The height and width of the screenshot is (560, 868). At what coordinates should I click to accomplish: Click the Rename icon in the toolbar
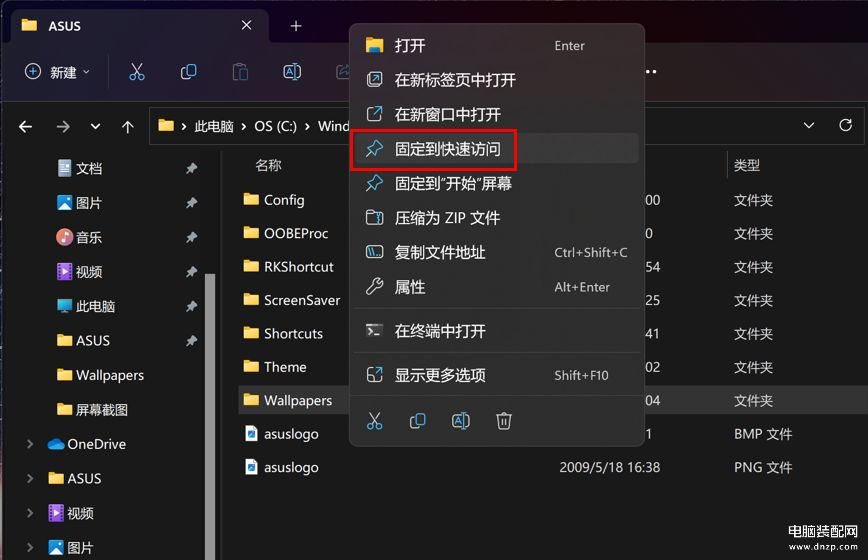292,72
